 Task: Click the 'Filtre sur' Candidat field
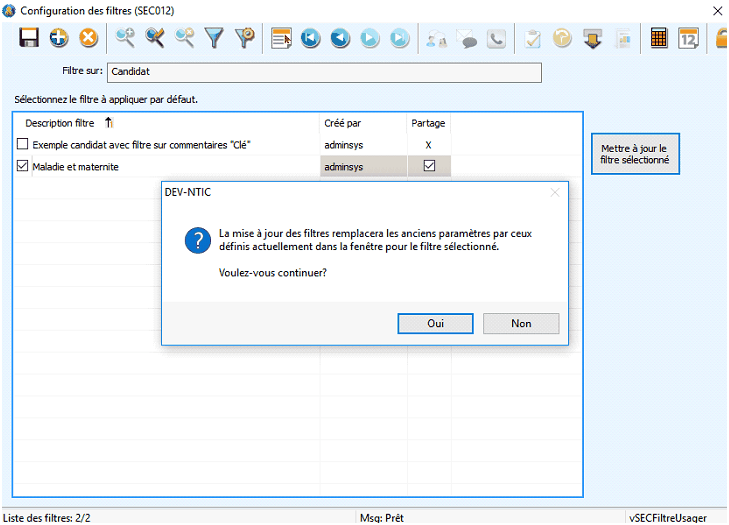(323, 72)
